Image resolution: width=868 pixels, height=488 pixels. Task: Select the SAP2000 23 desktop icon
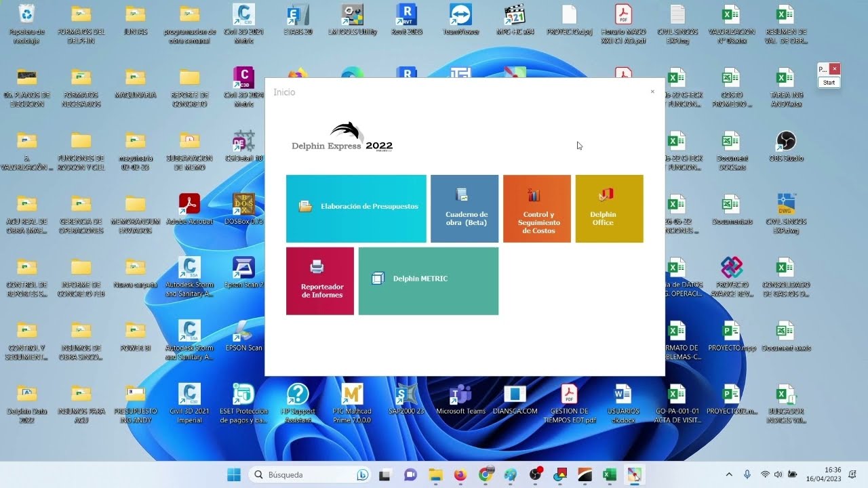[x=407, y=399]
